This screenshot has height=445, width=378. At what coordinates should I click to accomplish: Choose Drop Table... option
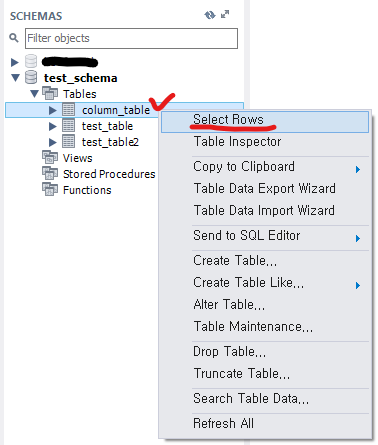[x=230, y=351]
